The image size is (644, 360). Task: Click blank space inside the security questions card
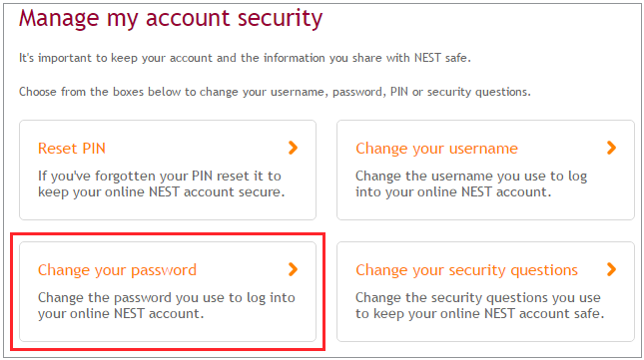coord(485,331)
